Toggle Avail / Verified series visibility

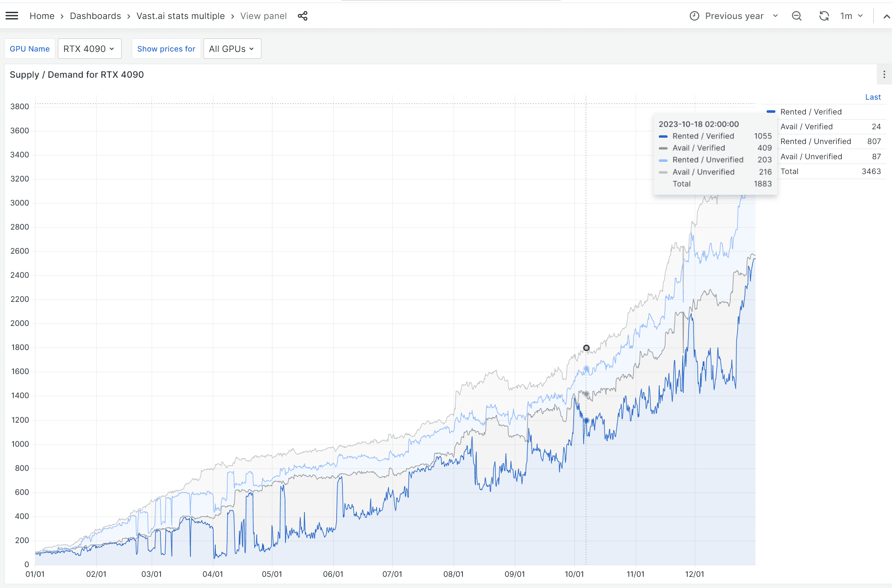point(806,127)
